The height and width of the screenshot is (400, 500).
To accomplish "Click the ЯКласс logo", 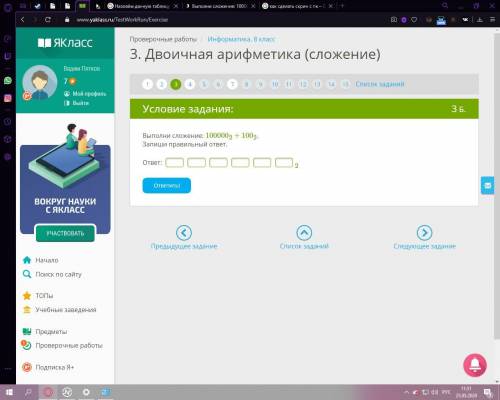I will (65, 43).
